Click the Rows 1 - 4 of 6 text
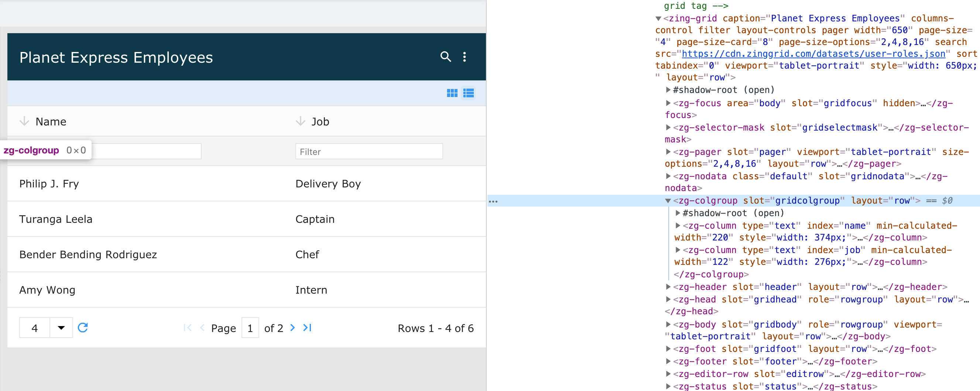 436,328
